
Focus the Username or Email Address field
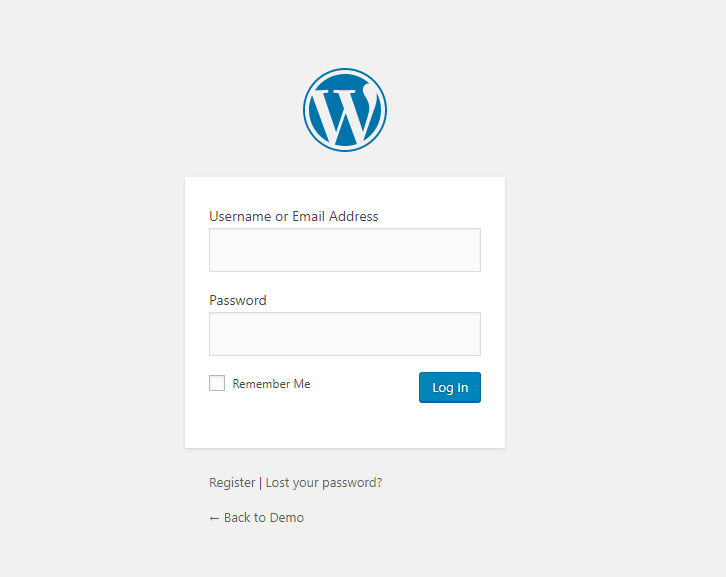click(345, 250)
